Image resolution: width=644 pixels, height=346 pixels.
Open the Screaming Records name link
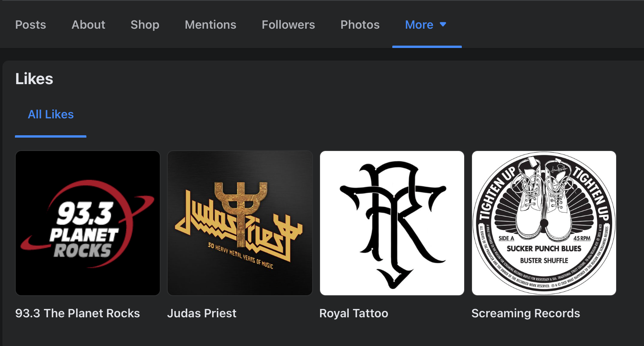coord(525,313)
